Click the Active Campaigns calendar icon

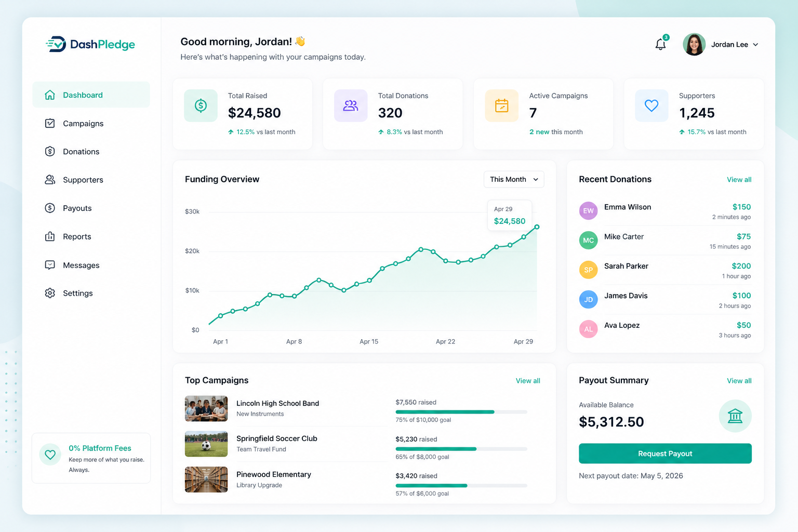[x=501, y=105]
